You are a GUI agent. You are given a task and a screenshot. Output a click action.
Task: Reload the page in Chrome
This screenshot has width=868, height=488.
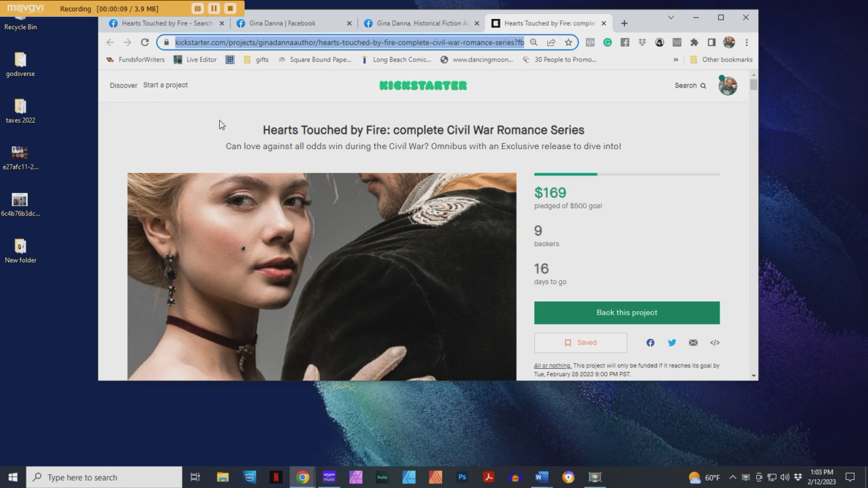click(x=144, y=42)
